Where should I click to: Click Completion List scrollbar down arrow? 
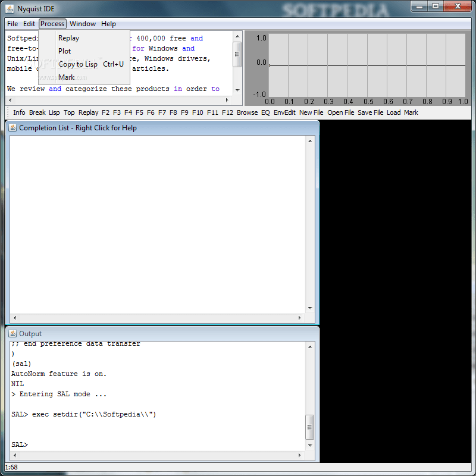point(310,308)
